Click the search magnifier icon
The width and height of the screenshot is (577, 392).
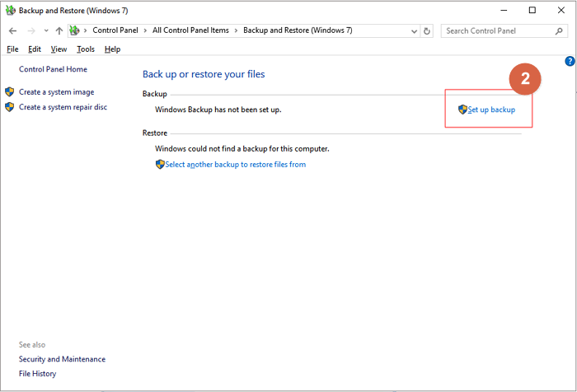pyautogui.click(x=558, y=30)
